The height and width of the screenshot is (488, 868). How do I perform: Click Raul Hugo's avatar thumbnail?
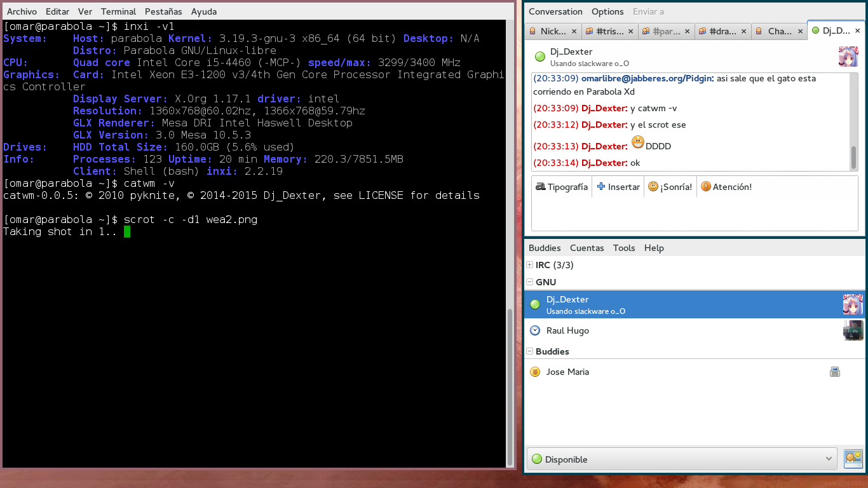point(853,330)
